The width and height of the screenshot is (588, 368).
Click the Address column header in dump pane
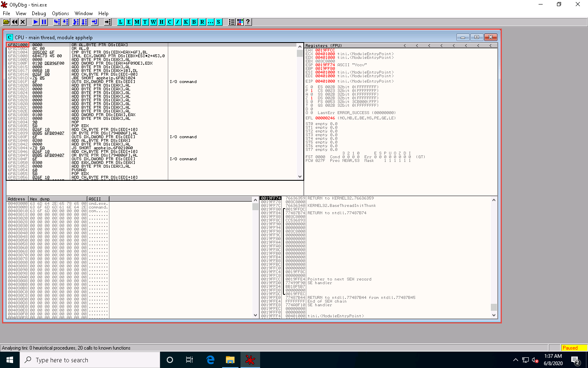17,199
